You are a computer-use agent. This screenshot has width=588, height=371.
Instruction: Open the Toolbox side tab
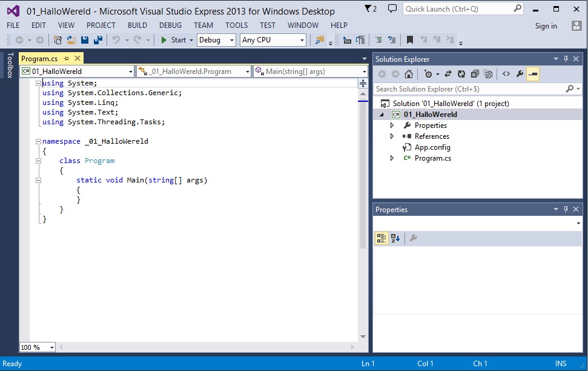[x=10, y=65]
